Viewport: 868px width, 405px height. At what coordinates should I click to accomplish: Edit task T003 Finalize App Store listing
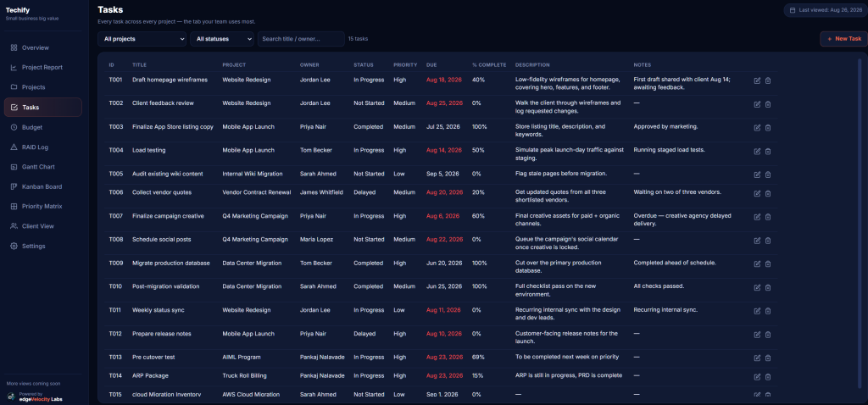pyautogui.click(x=757, y=128)
